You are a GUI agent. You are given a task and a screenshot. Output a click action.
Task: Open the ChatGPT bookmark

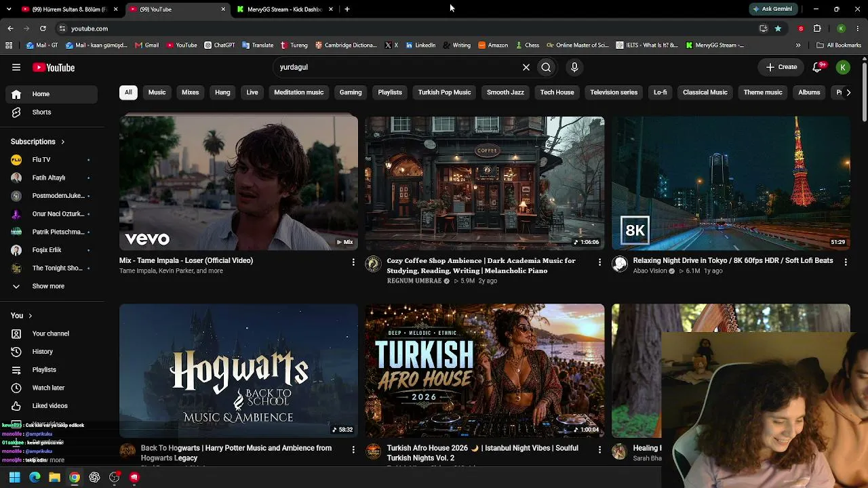coord(220,45)
